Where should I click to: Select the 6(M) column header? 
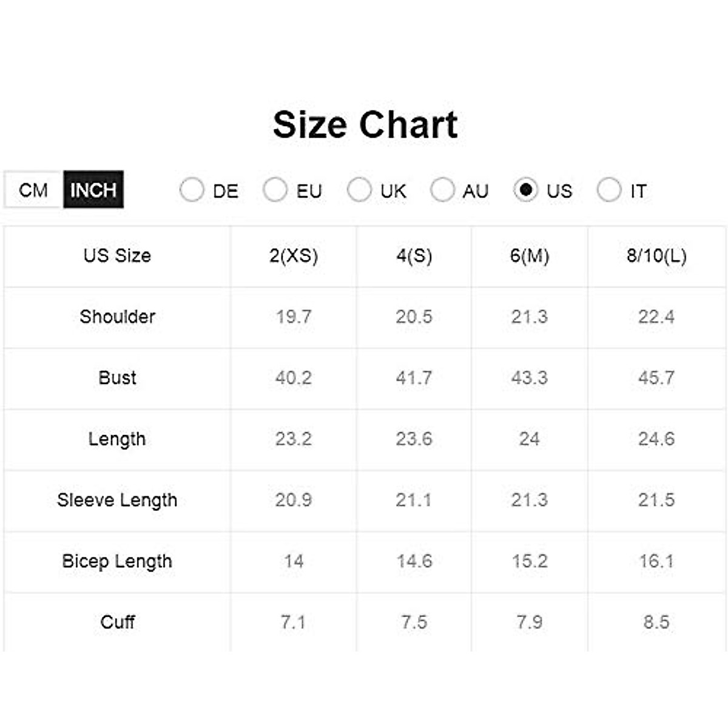coord(530,255)
